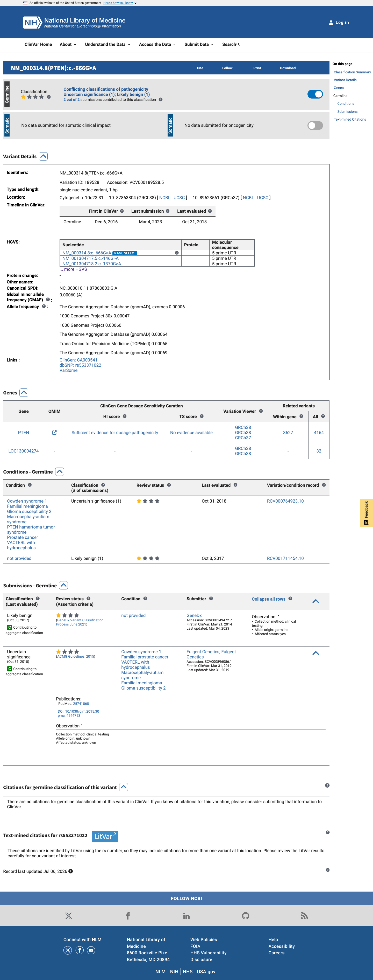Open the dbSNP rs553371022 link
The image size is (373, 980).
[x=81, y=365]
